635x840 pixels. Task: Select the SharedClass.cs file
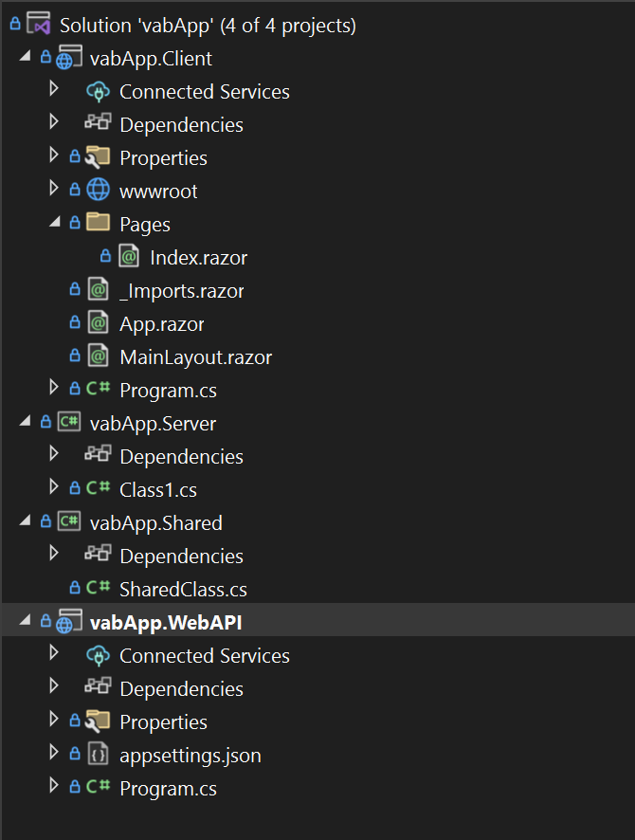[x=183, y=589]
